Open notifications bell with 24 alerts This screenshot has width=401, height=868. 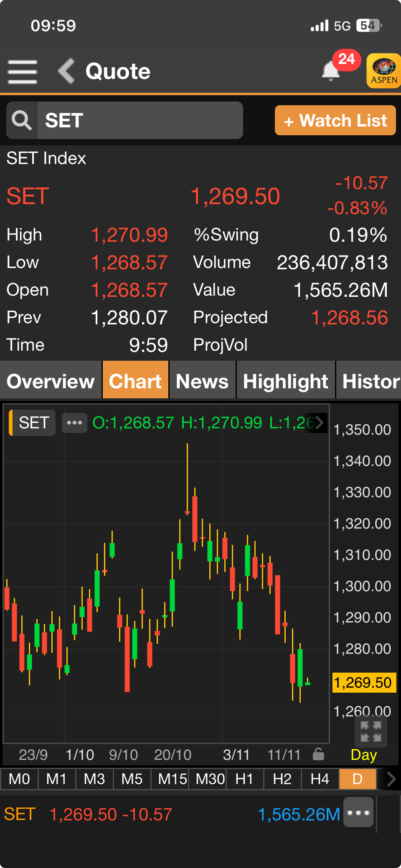tap(331, 70)
